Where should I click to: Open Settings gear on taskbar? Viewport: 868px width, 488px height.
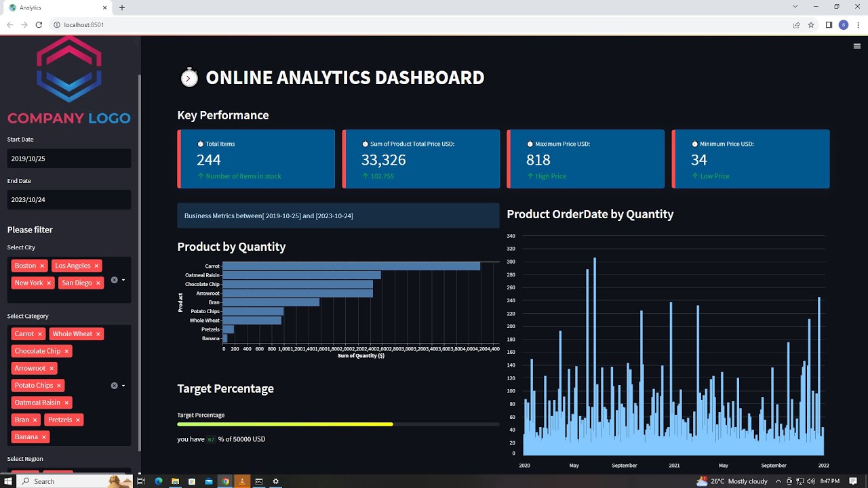275,481
